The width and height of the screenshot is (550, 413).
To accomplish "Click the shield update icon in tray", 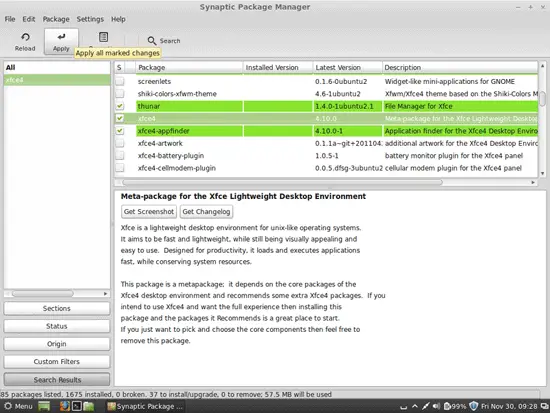I will click(474, 406).
